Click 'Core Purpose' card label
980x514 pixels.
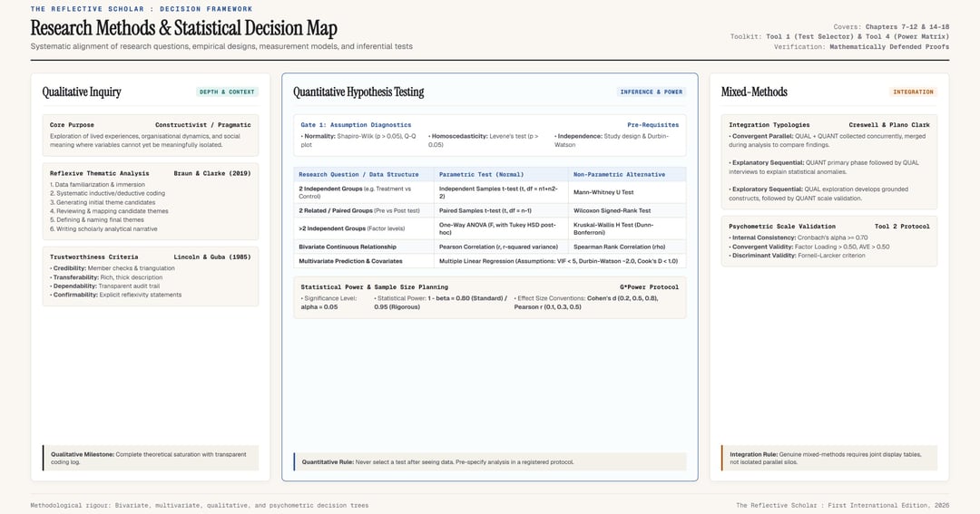coord(72,125)
